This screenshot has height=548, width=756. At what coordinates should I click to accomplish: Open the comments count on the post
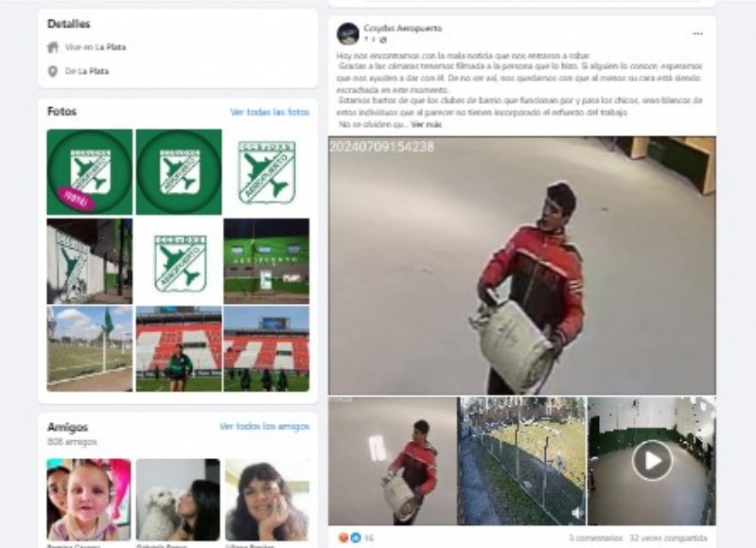point(595,538)
